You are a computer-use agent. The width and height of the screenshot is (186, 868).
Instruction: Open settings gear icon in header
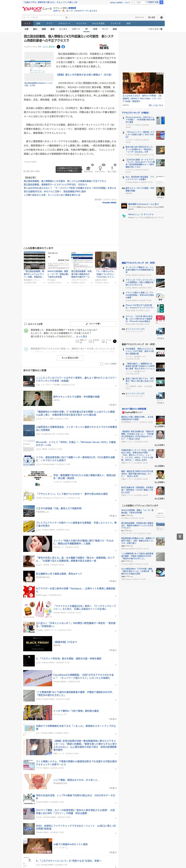(x=161, y=18)
